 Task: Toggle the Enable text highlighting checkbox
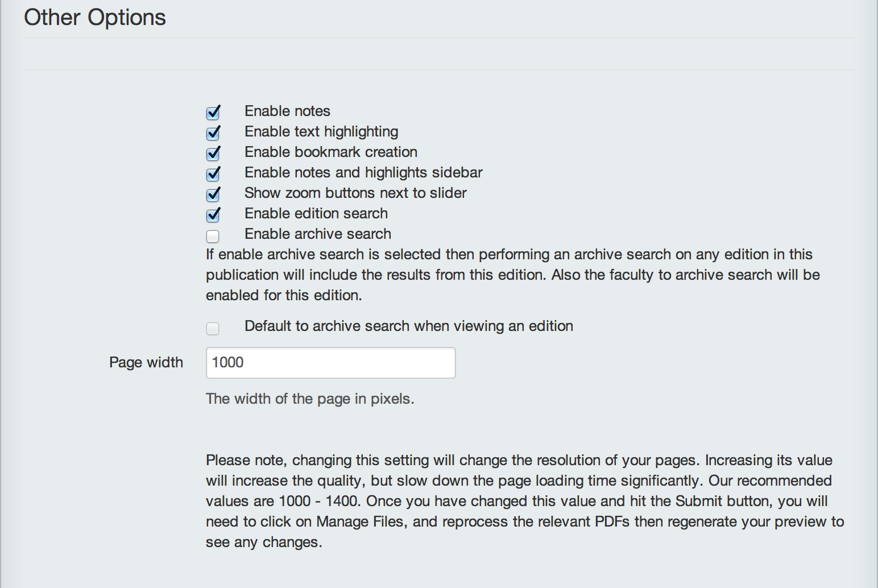coord(213,133)
